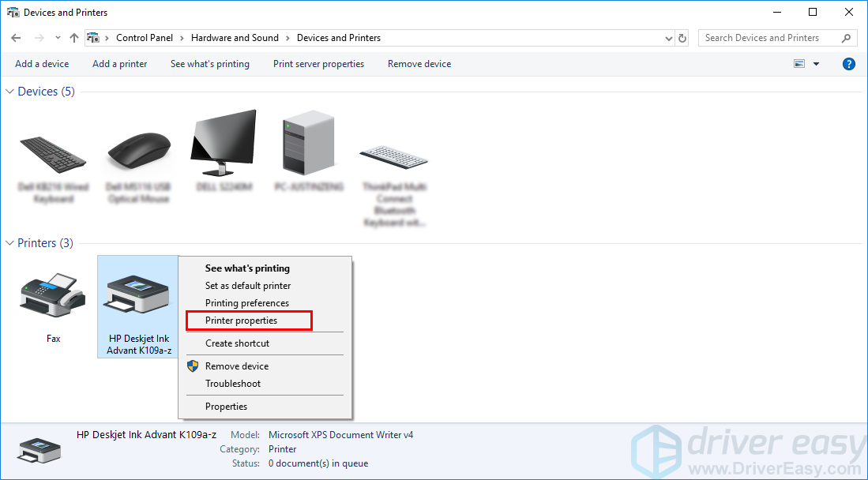
Task: Select the Fax printer icon
Action: (x=53, y=297)
